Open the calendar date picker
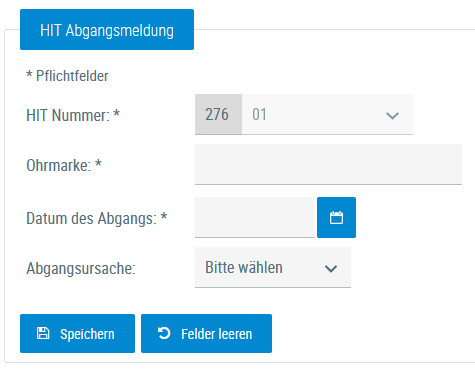The height and width of the screenshot is (371, 475). point(336,217)
